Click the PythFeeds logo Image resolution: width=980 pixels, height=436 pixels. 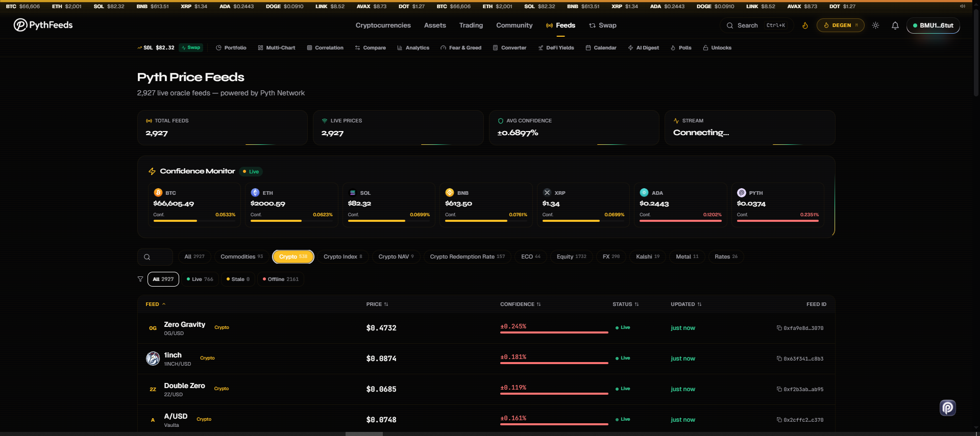(x=43, y=25)
